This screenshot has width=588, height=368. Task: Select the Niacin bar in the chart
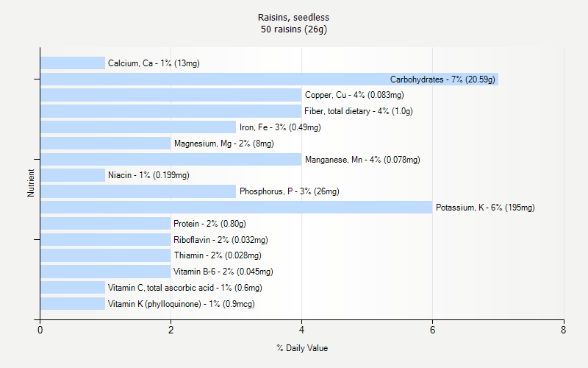(x=73, y=175)
